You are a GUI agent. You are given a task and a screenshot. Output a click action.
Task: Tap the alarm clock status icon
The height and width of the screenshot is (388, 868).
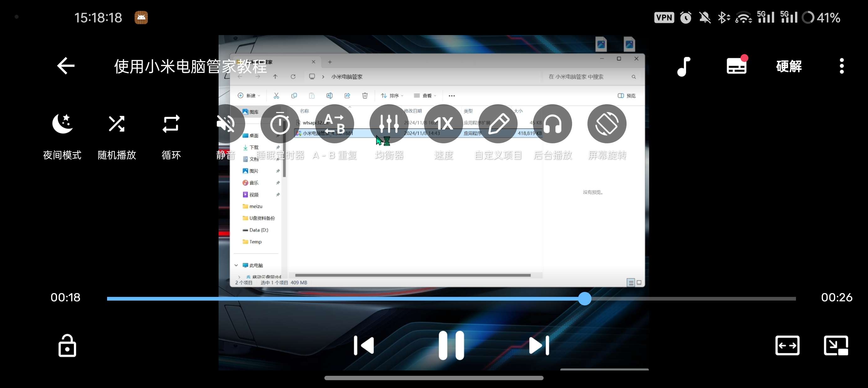tap(686, 18)
